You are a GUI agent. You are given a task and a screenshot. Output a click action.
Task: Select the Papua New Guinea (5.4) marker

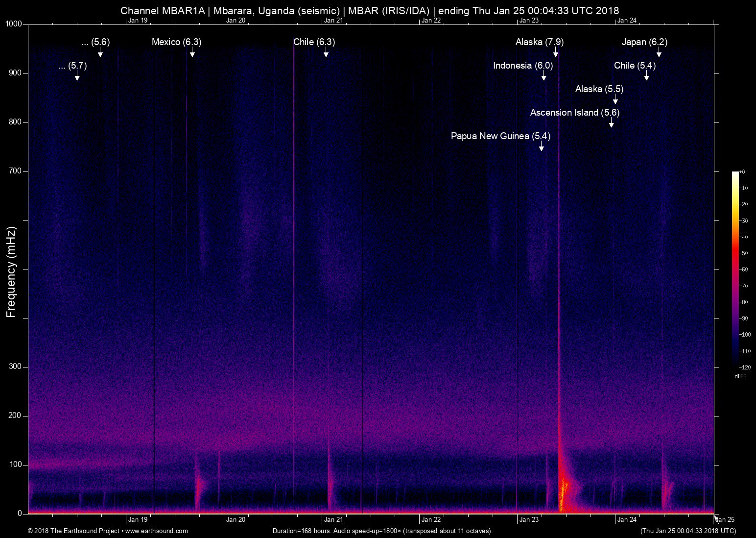[x=500, y=136]
